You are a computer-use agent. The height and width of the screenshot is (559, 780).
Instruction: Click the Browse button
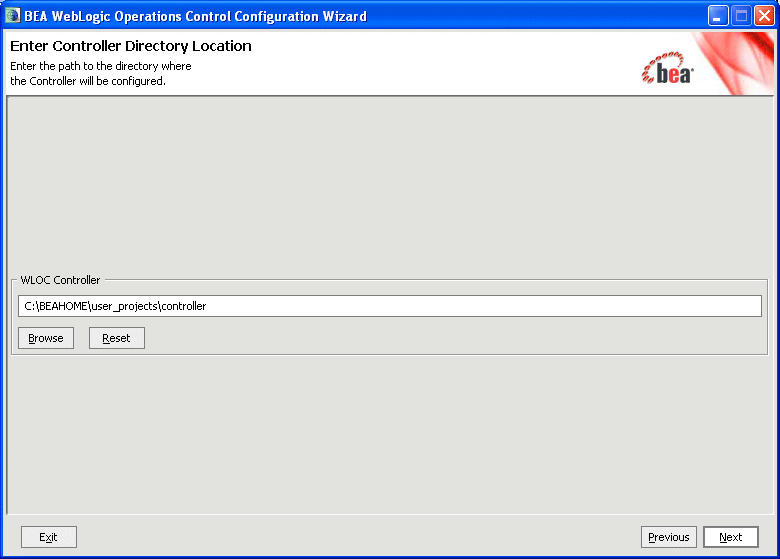(x=46, y=338)
